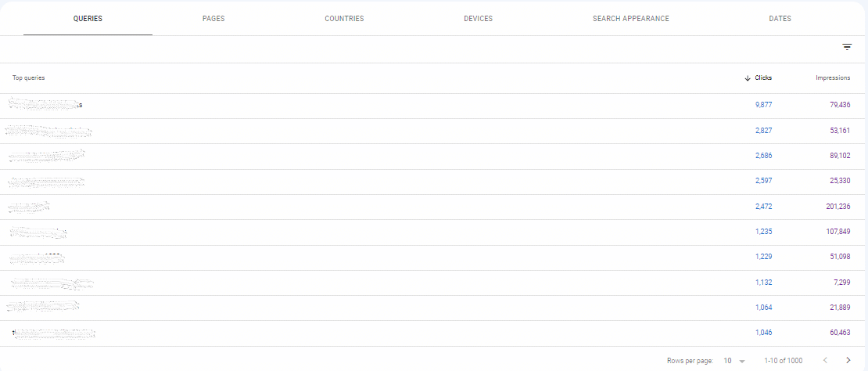Click the Top queries column header
Image resolution: width=868 pixels, height=371 pixels.
click(x=29, y=78)
